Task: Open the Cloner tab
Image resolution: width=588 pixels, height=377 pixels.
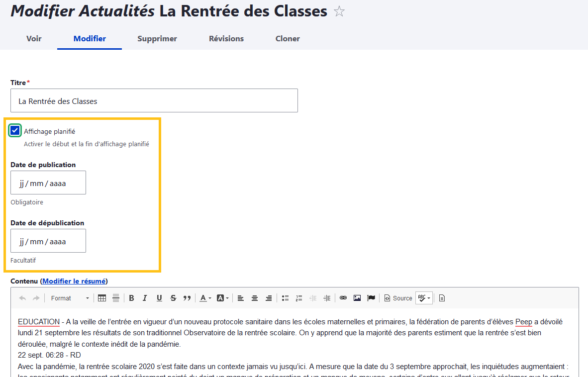Action: tap(288, 39)
